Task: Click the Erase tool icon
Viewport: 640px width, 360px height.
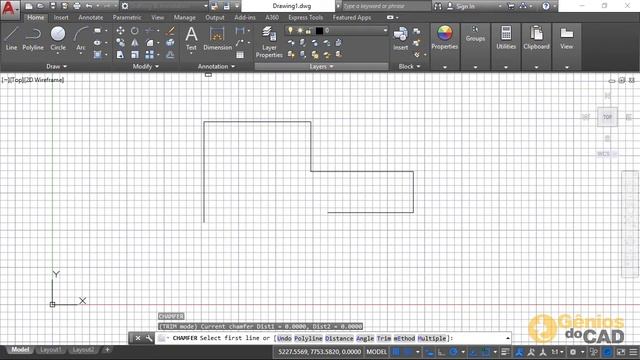Action: click(x=171, y=31)
